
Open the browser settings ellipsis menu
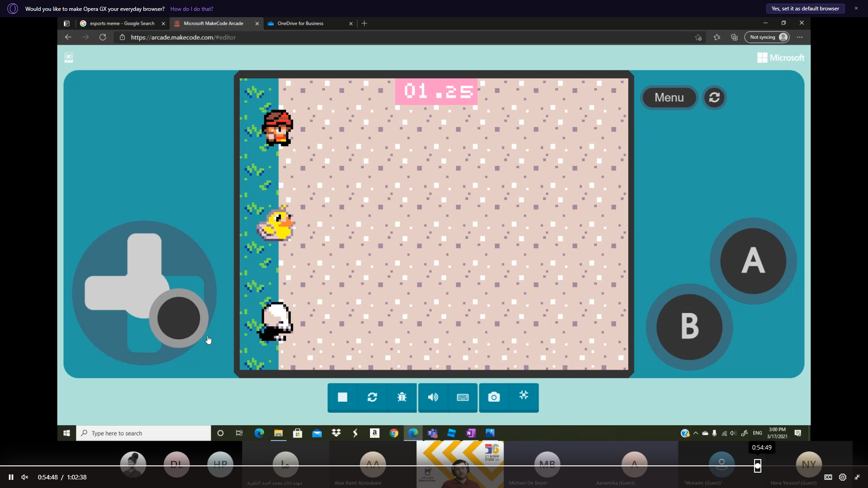click(x=800, y=38)
